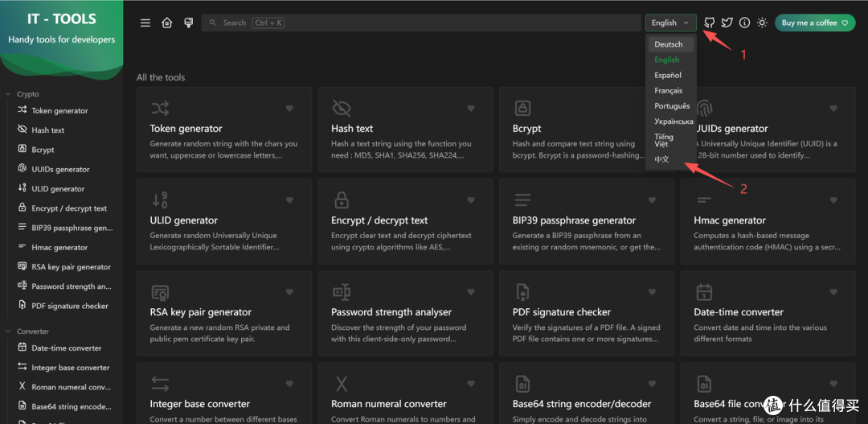Image resolution: width=868 pixels, height=424 pixels.
Task: Favorite the Encrypt / decrypt text heart
Action: (x=471, y=200)
